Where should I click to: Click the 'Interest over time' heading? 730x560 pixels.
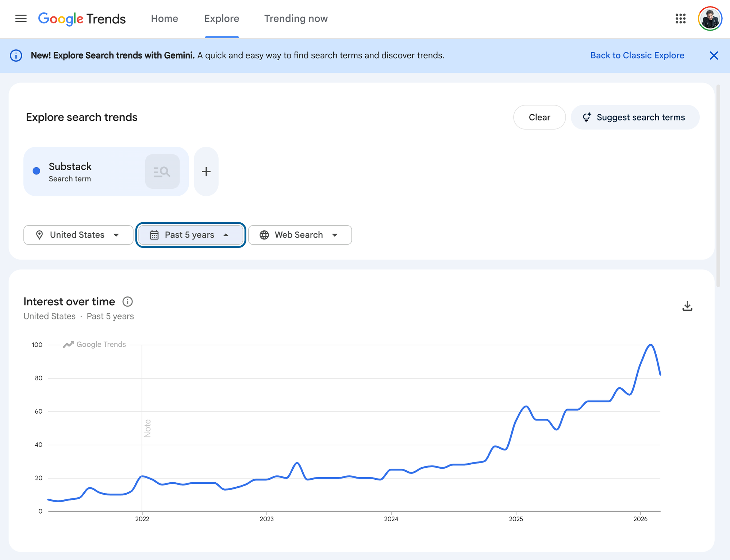coord(69,302)
